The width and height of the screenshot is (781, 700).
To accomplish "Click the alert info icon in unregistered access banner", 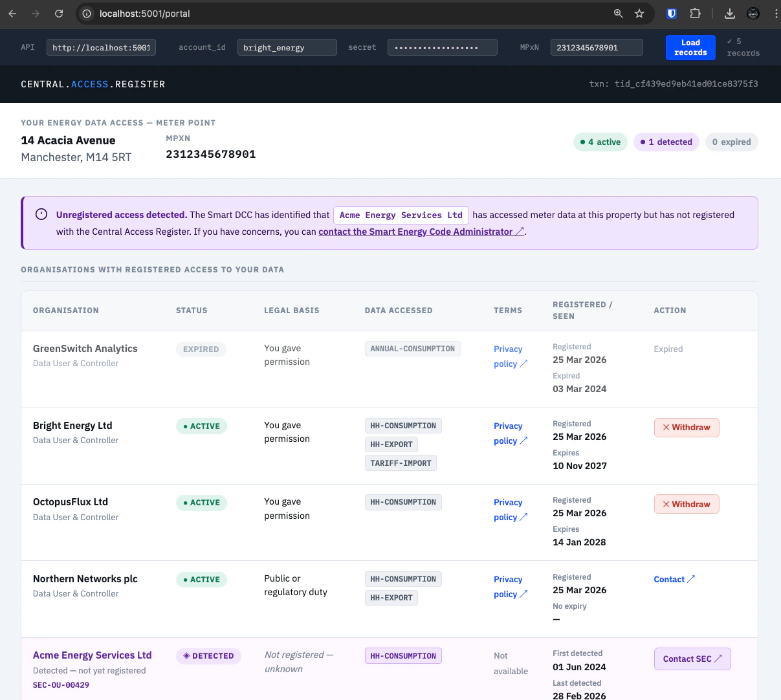I will point(41,214).
